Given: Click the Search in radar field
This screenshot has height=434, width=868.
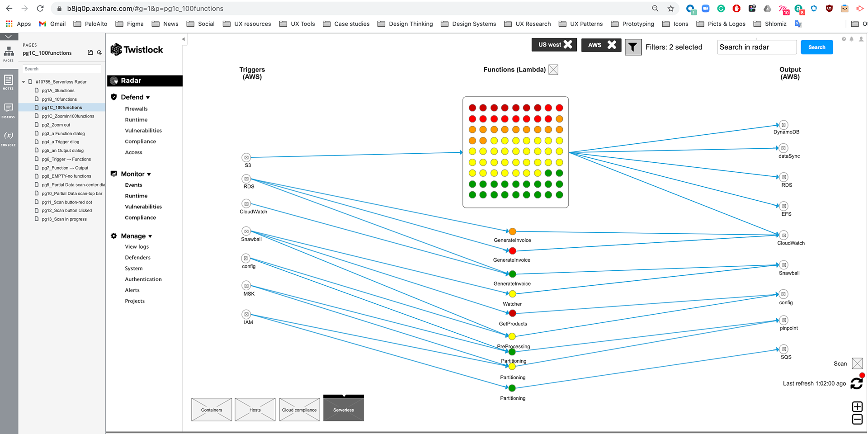Looking at the screenshot, I should click(x=757, y=47).
